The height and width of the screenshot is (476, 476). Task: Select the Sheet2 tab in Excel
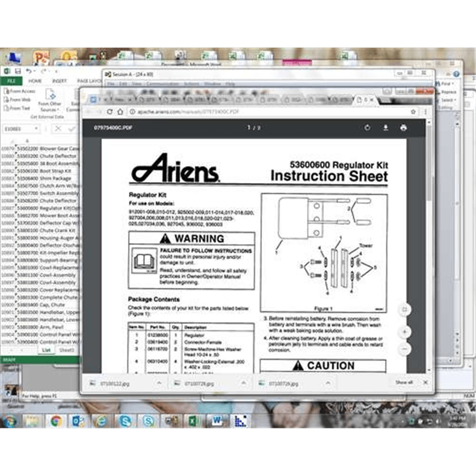67,350
